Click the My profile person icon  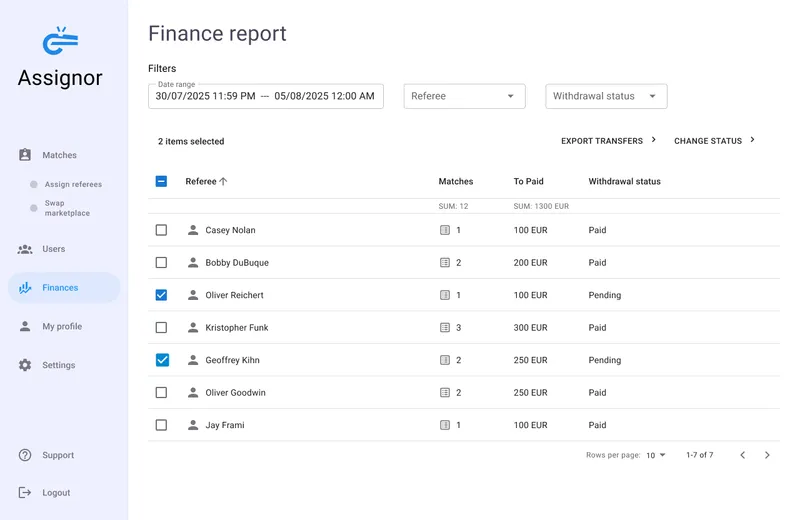pos(24,327)
